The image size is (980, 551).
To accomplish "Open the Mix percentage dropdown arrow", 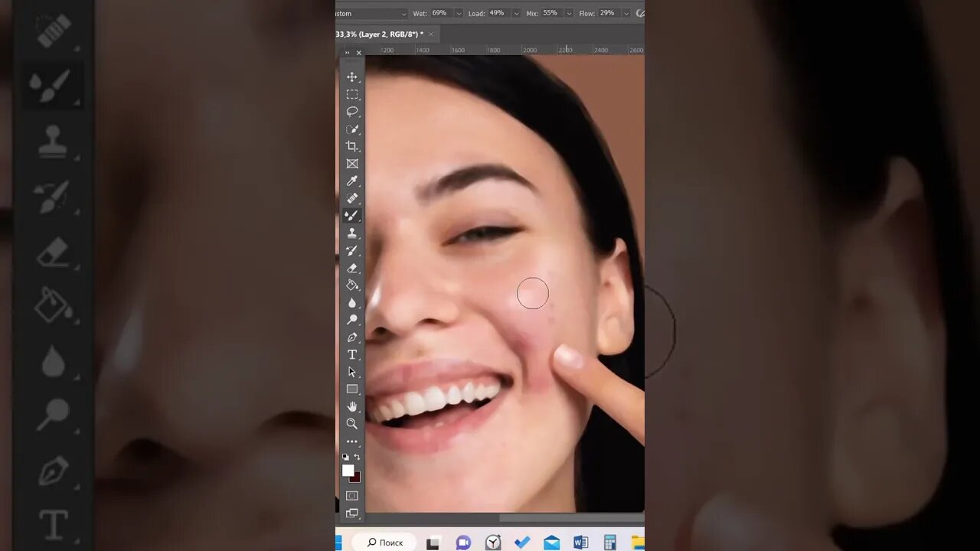I will click(x=569, y=14).
